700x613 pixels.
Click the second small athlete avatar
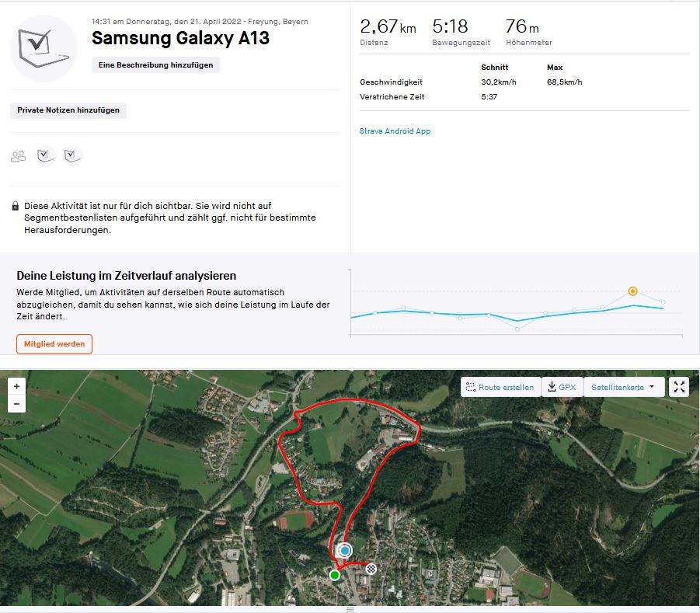[x=73, y=156]
